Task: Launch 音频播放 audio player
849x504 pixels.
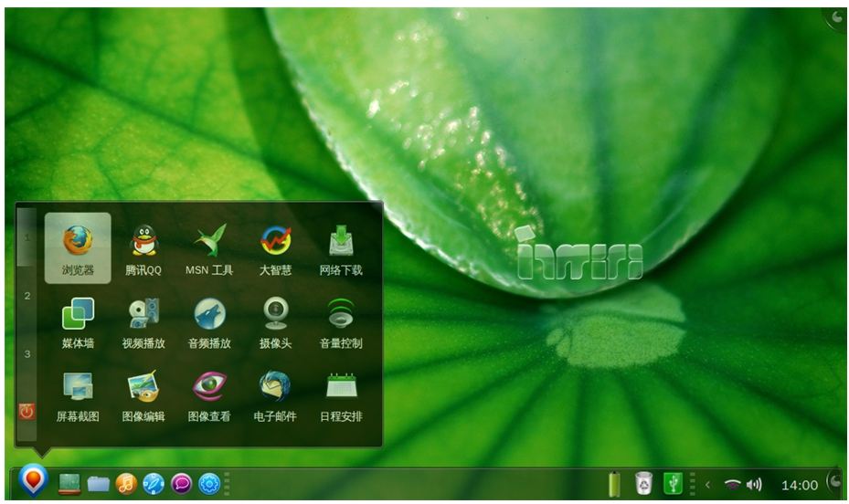Action: [209, 323]
